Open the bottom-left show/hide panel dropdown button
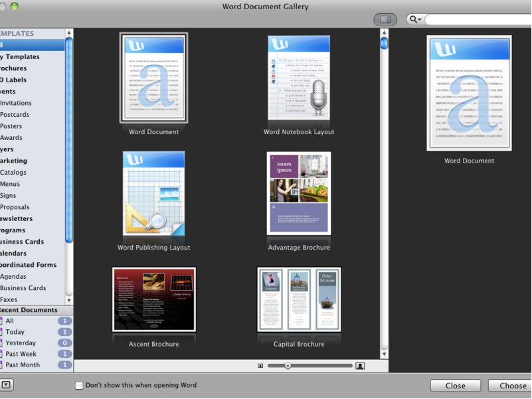Viewport: 532px width, 399px height. (x=7, y=385)
